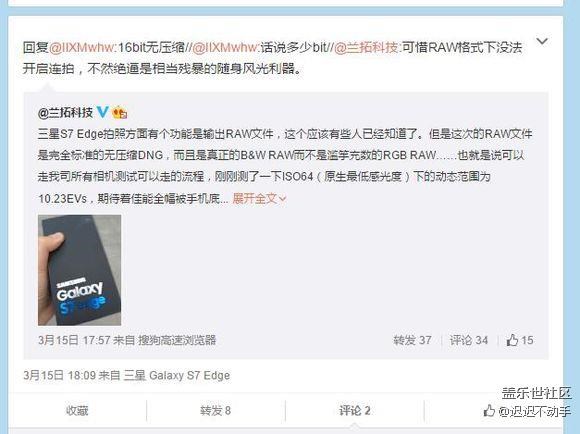Select the 评论 2 comments tab
Viewport: 580px width, 434px height.
click(355, 410)
